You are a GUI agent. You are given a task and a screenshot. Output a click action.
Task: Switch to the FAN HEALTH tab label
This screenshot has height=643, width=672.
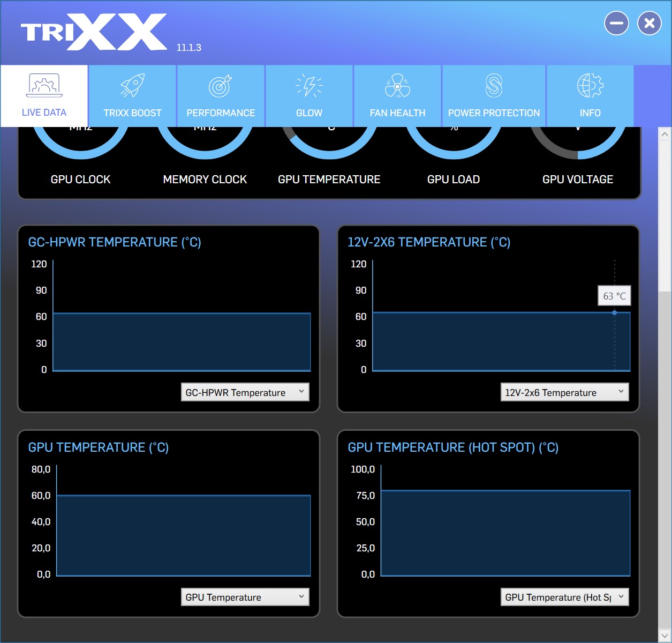tap(397, 113)
